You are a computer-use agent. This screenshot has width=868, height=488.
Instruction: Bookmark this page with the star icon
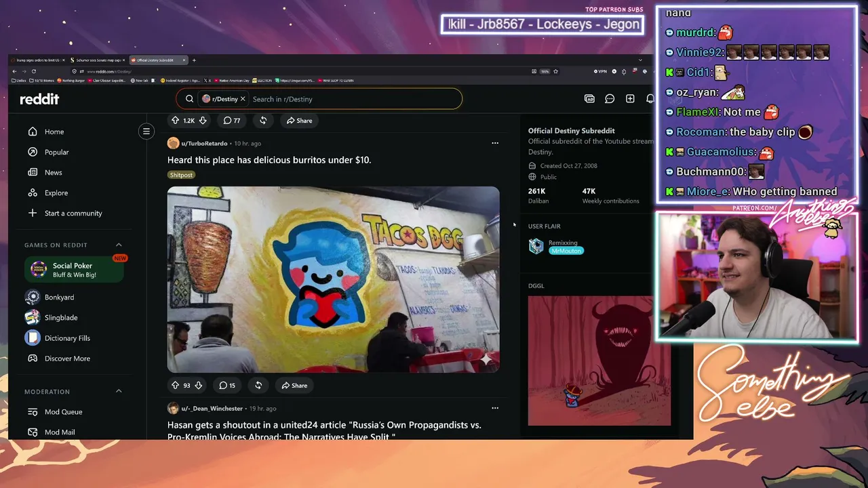click(x=555, y=71)
